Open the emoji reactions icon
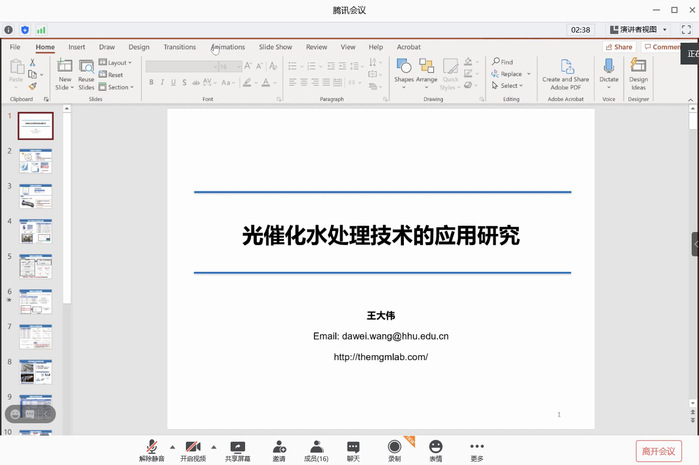 [x=436, y=447]
